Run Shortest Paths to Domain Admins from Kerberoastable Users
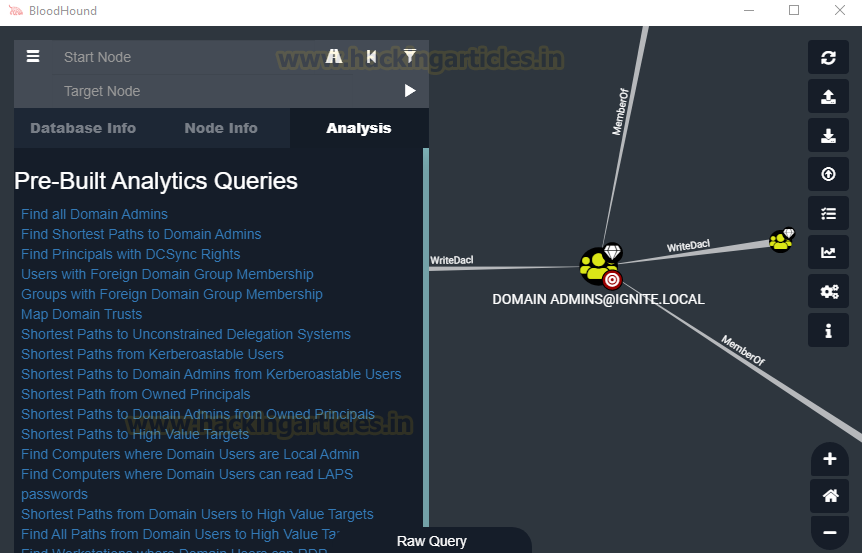The image size is (862, 553). click(x=211, y=374)
